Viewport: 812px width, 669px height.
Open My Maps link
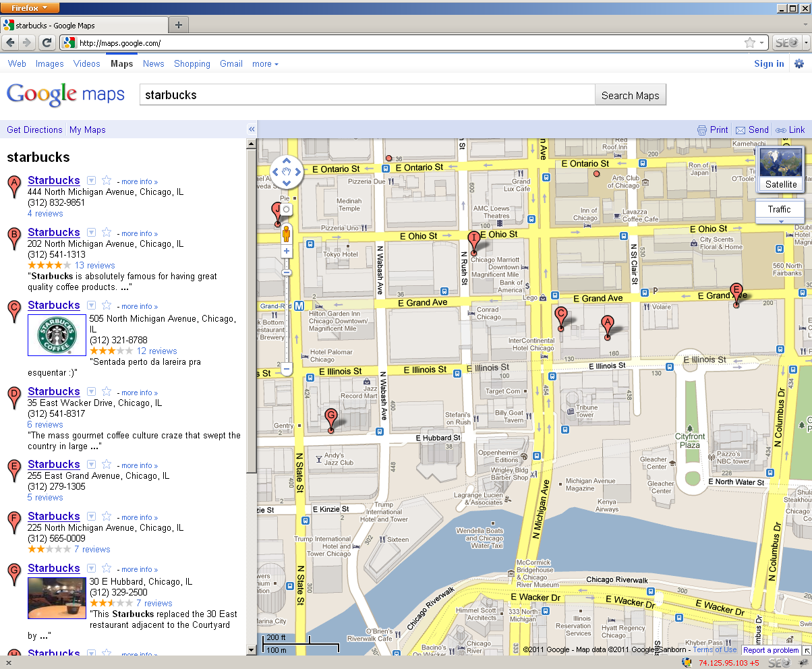[x=88, y=129]
